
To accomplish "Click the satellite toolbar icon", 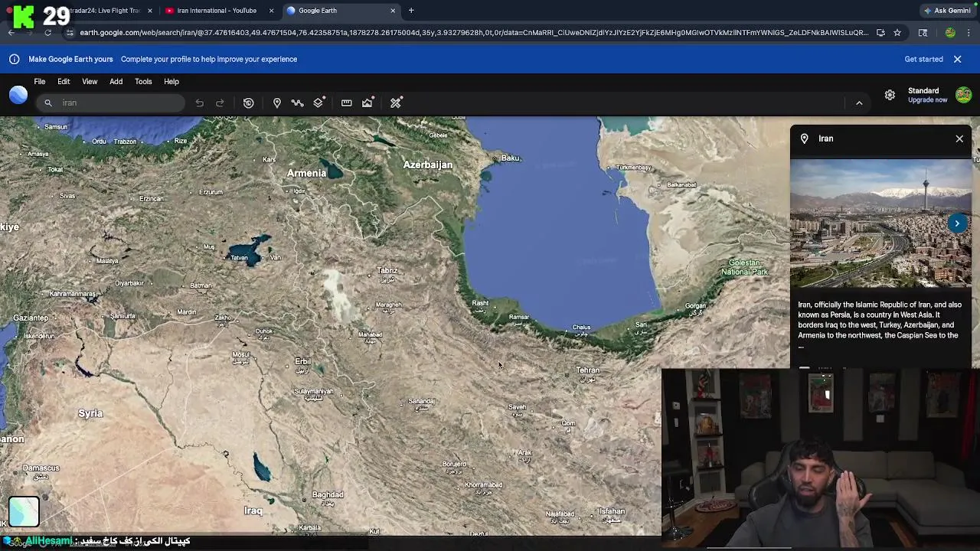I will 396,103.
